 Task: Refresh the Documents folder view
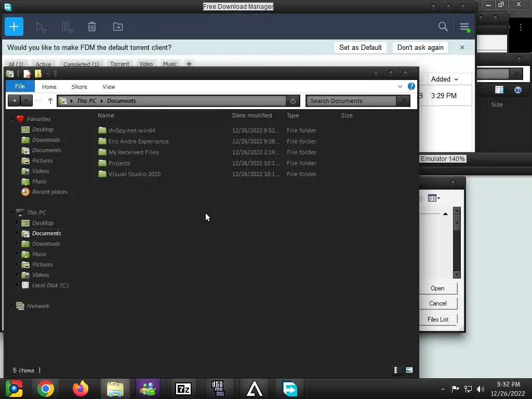293,101
